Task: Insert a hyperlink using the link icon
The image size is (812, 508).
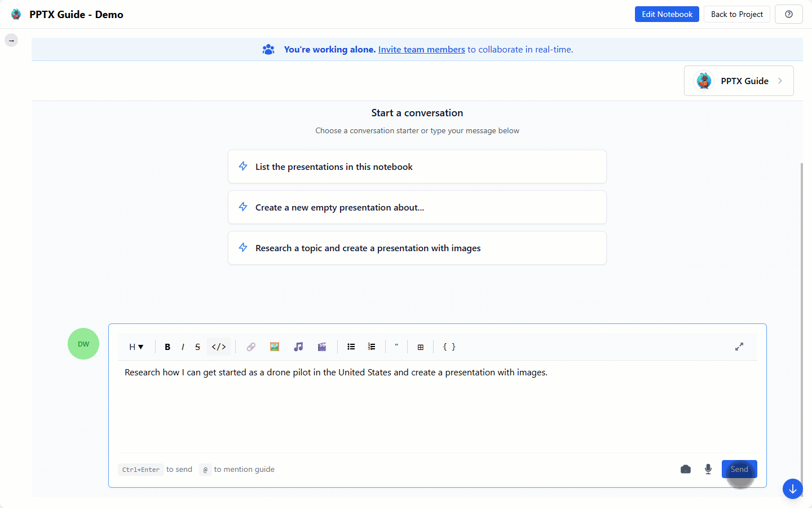Action: tap(251, 347)
